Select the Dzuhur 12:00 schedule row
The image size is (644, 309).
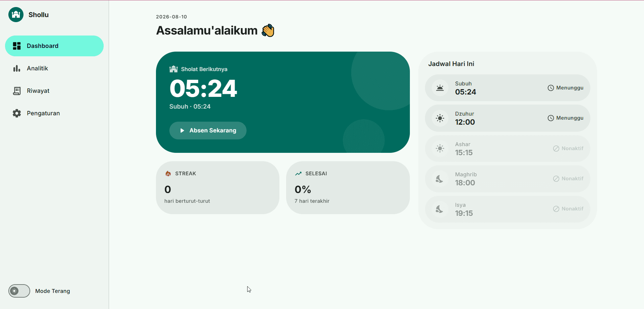(507, 118)
